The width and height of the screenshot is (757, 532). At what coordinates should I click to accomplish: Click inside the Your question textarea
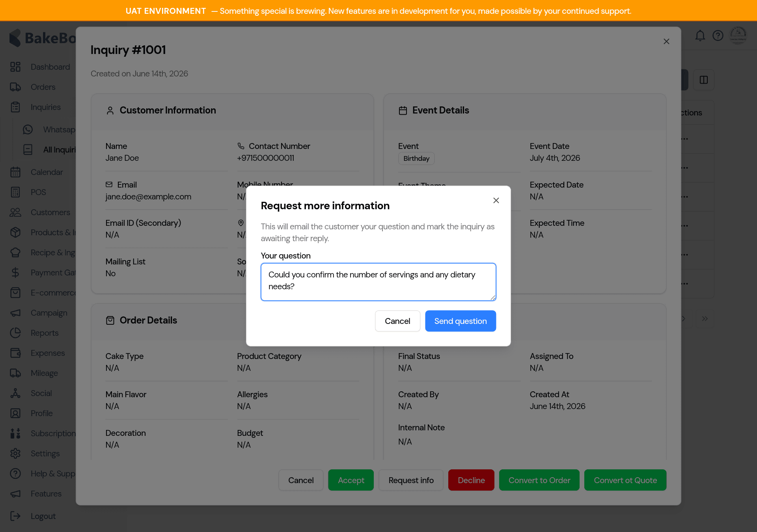pyautogui.click(x=378, y=282)
